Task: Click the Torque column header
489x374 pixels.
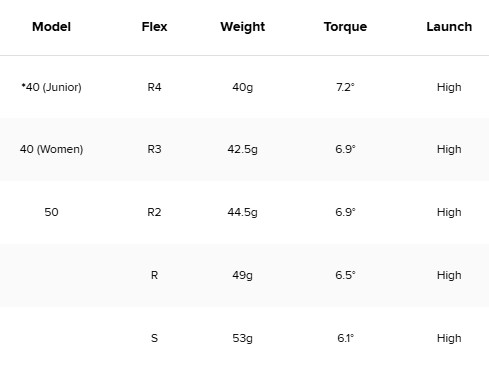Action: (345, 27)
